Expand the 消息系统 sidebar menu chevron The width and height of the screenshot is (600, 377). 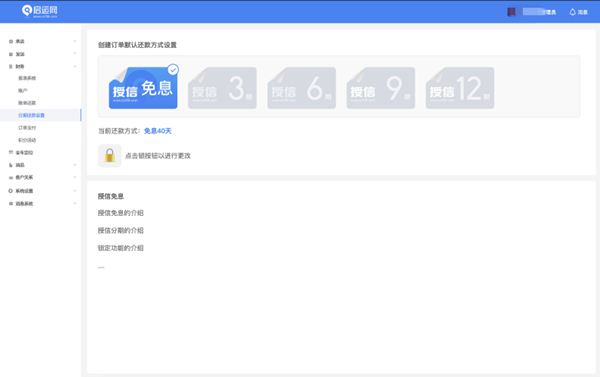pos(75,204)
